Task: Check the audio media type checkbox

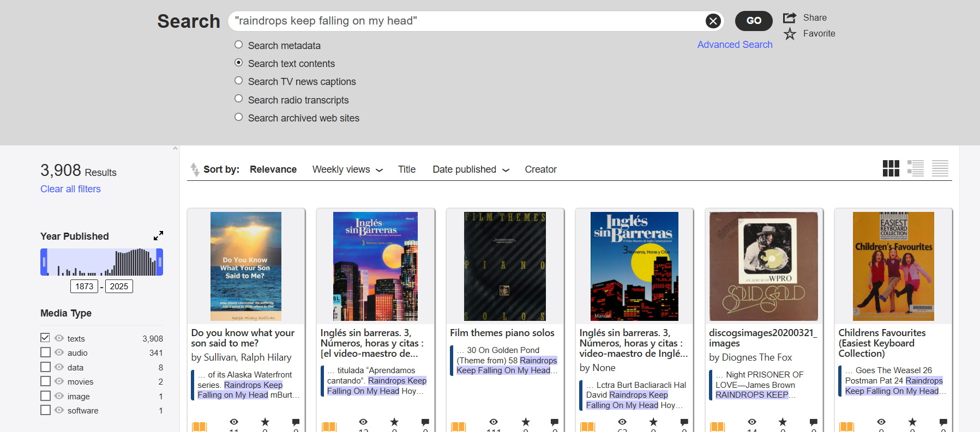Action: (45, 352)
